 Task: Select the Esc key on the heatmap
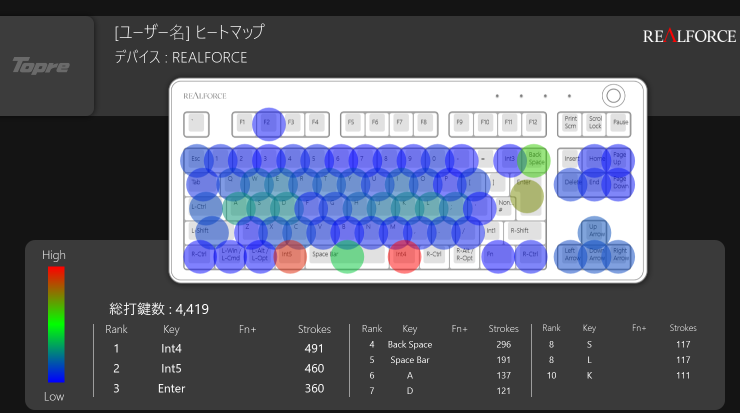point(196,160)
